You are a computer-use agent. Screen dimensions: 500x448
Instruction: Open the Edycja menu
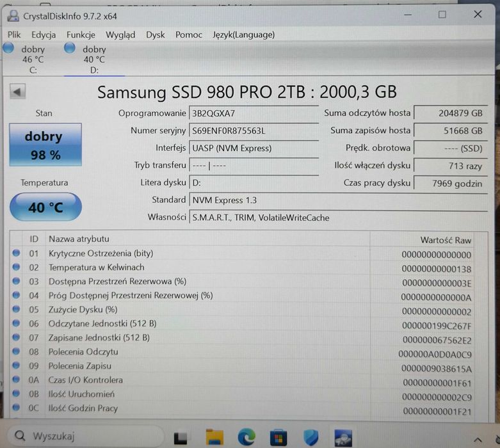point(44,35)
